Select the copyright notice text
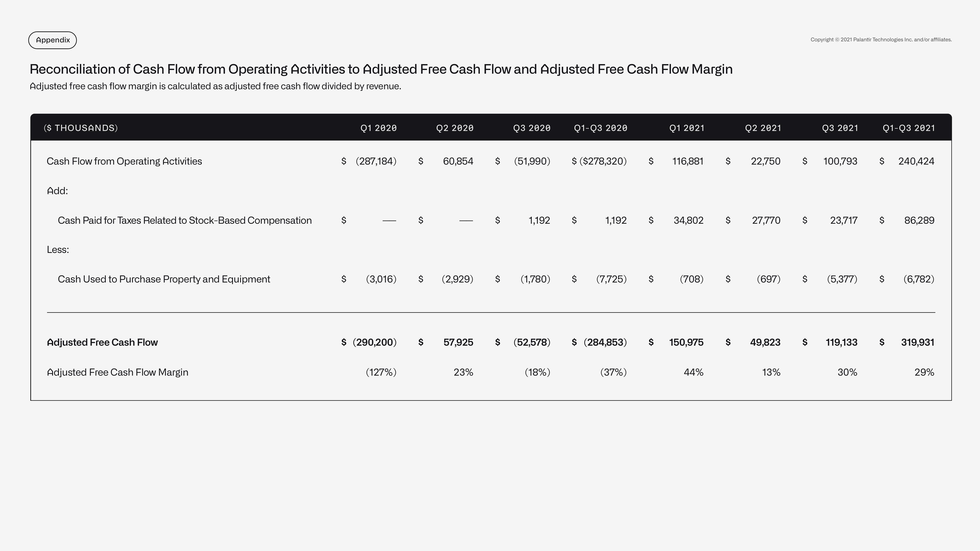 click(x=881, y=39)
